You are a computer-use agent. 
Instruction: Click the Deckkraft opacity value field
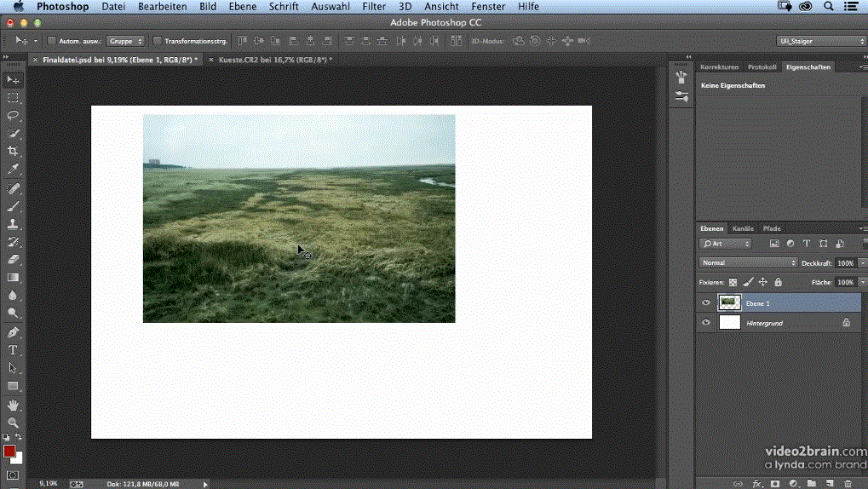click(x=845, y=263)
